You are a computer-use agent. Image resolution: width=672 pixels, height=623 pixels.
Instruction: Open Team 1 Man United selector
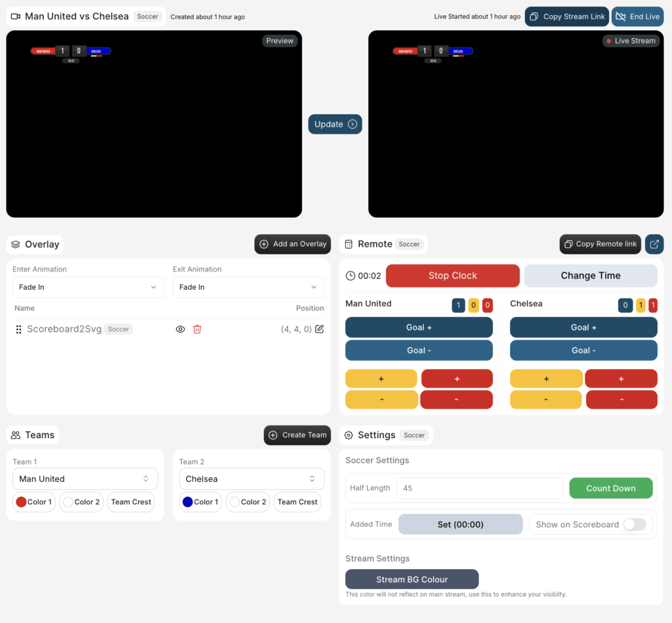[85, 479]
